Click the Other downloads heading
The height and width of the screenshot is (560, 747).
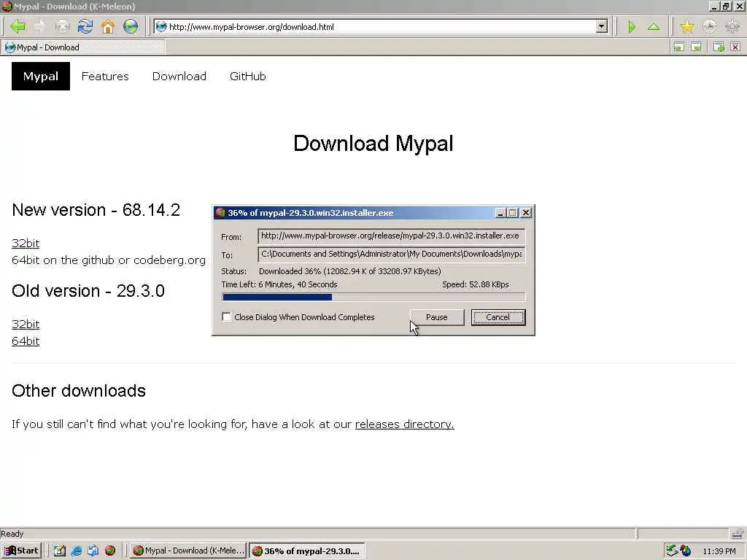click(x=79, y=391)
